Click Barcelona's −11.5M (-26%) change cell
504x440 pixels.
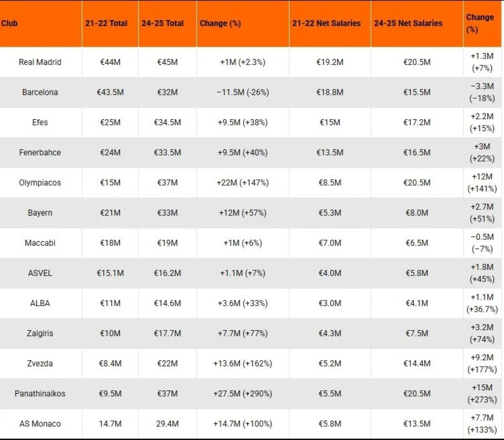click(x=243, y=92)
